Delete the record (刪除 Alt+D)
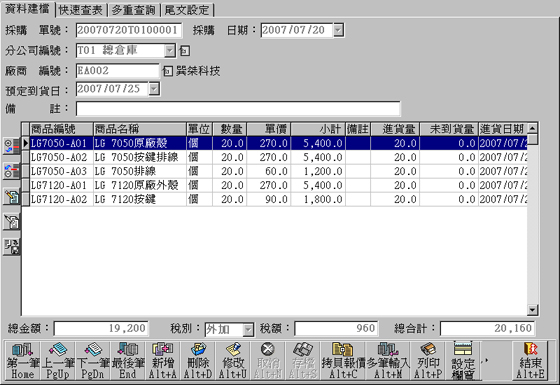560x385 pixels. tap(198, 360)
